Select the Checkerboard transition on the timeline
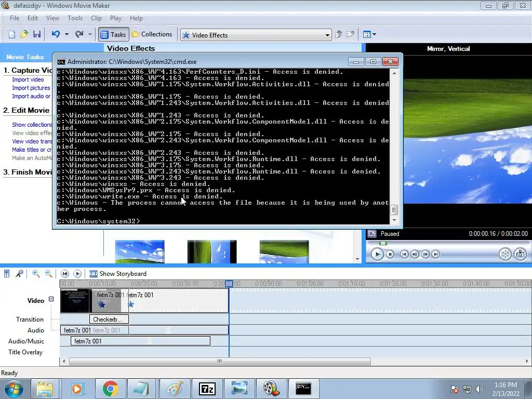Screen dimensions: 532x399 pyautogui.click(x=109, y=320)
